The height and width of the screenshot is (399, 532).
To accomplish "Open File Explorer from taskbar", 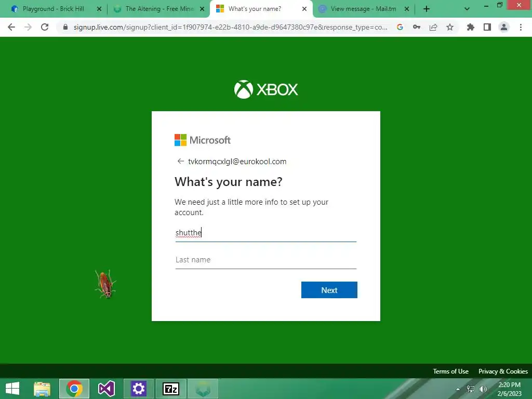I will pyautogui.click(x=42, y=389).
